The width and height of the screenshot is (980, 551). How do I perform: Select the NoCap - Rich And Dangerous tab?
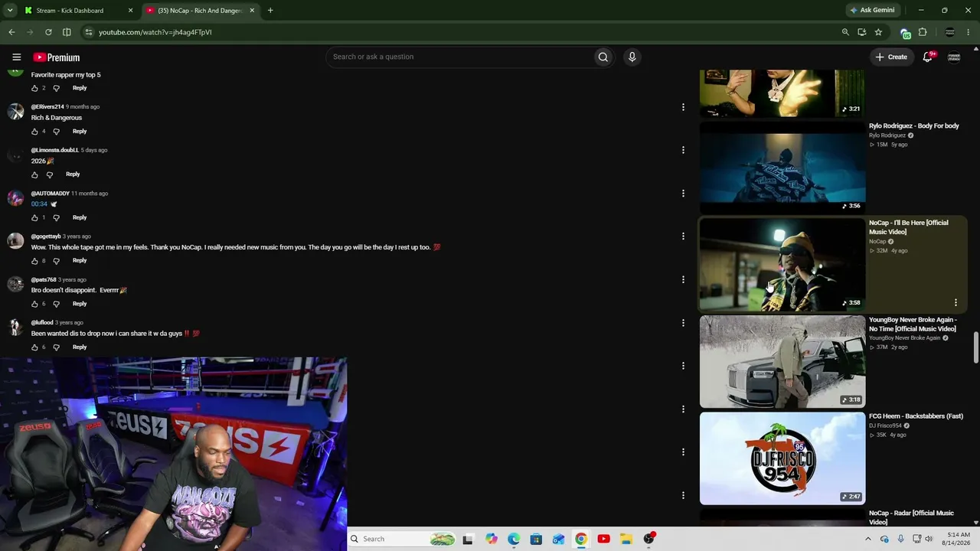click(200, 11)
